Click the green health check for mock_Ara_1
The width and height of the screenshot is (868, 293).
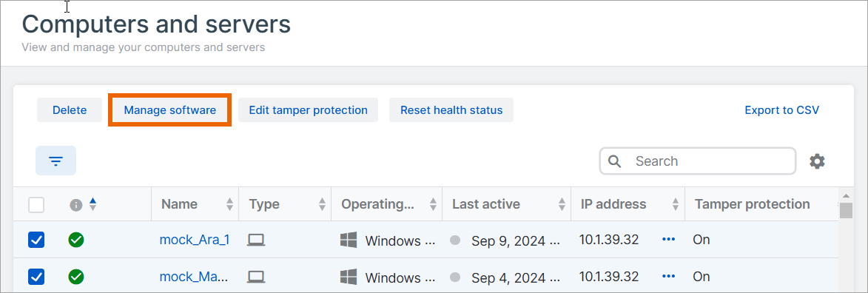76,240
